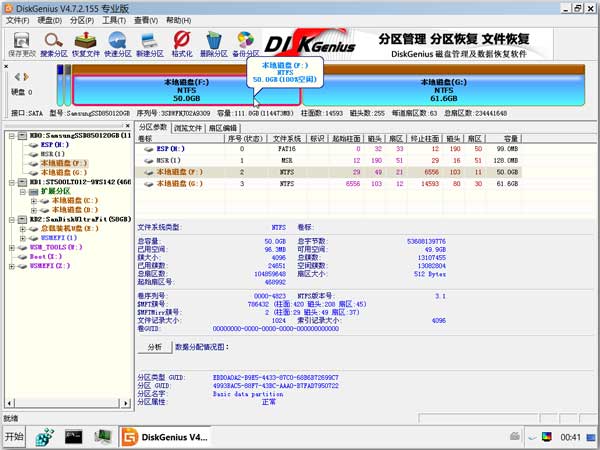Open the 备份分区 backup partition tool

(246, 44)
